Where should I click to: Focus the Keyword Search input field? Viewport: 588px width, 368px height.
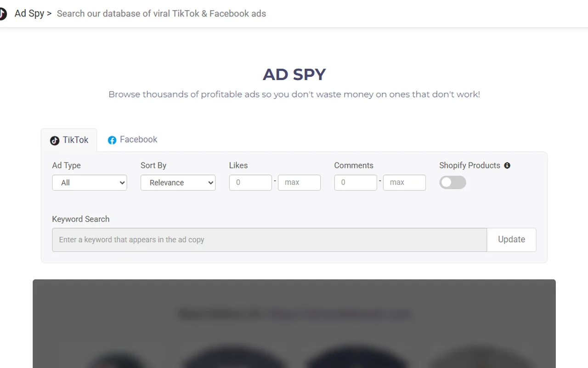coord(269,240)
